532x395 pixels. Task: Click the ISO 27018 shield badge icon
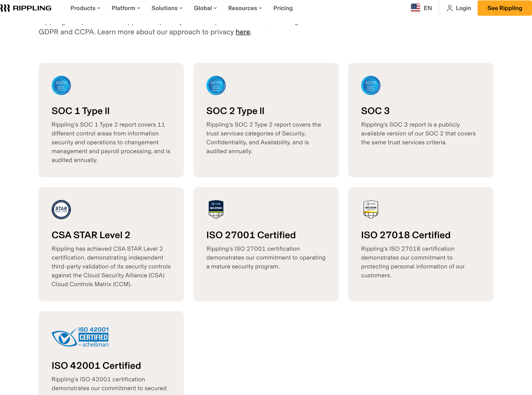point(371,209)
